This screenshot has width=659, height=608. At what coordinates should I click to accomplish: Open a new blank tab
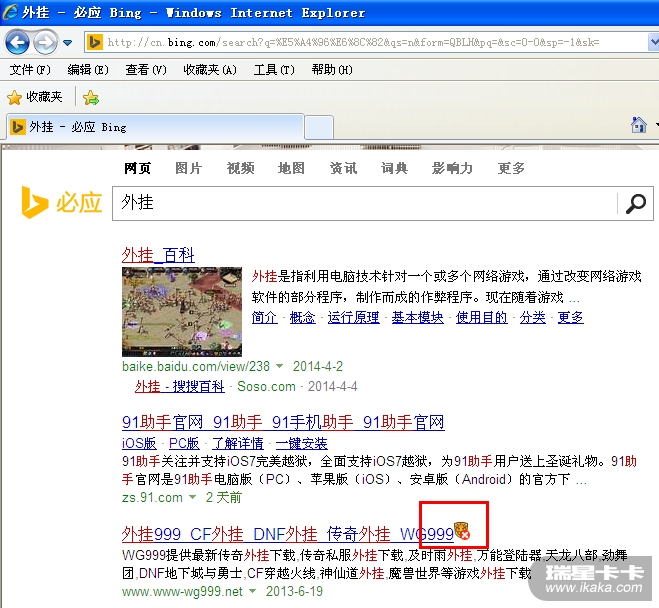[319, 127]
